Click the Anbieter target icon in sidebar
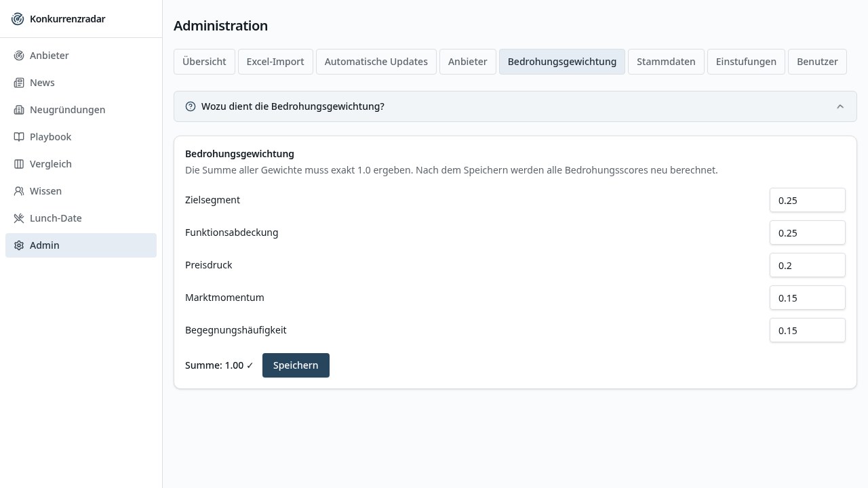Viewport: 868px width, 488px height. click(x=19, y=56)
